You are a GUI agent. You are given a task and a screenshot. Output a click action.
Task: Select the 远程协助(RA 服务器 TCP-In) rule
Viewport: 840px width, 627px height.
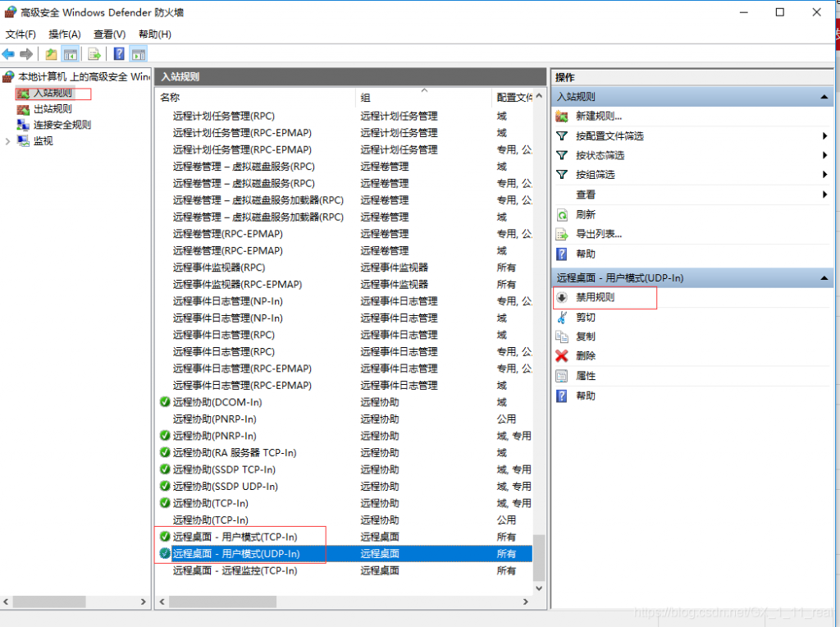coord(345,453)
